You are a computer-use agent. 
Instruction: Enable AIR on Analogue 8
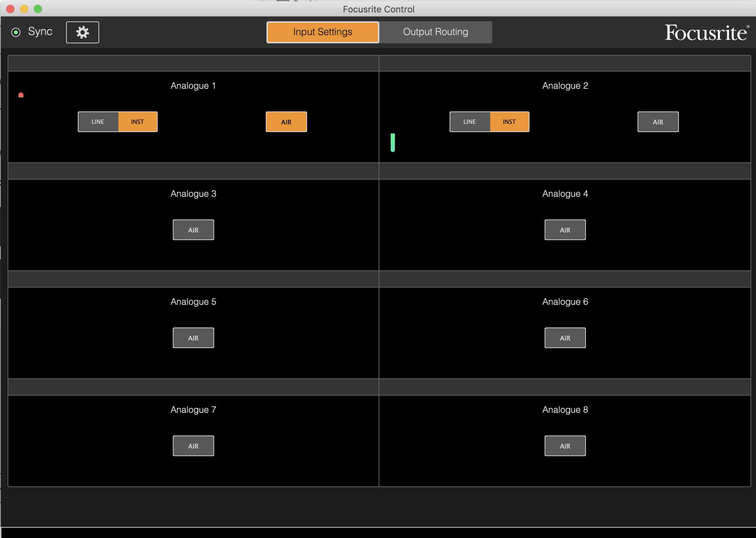tap(565, 445)
